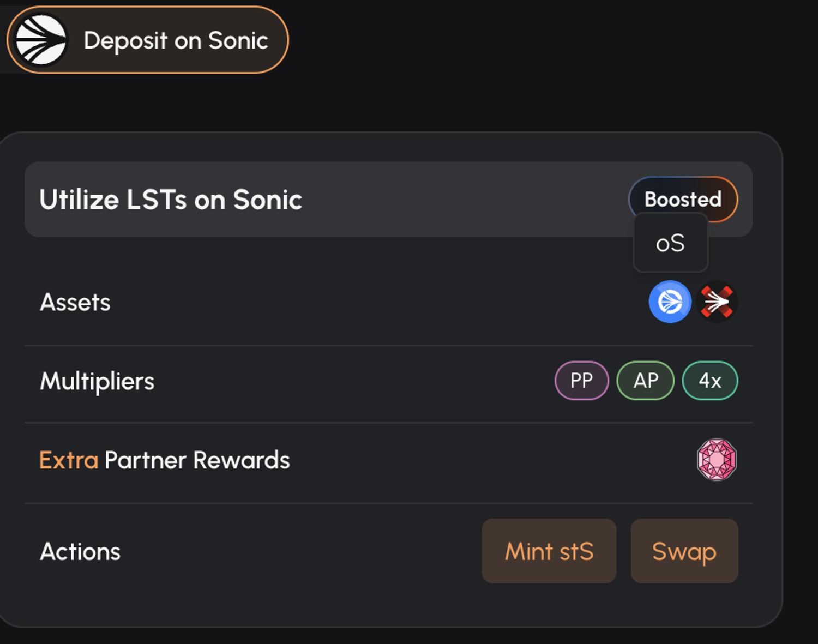Click the orange Extra word
Screen dimensions: 818x644
point(69,460)
